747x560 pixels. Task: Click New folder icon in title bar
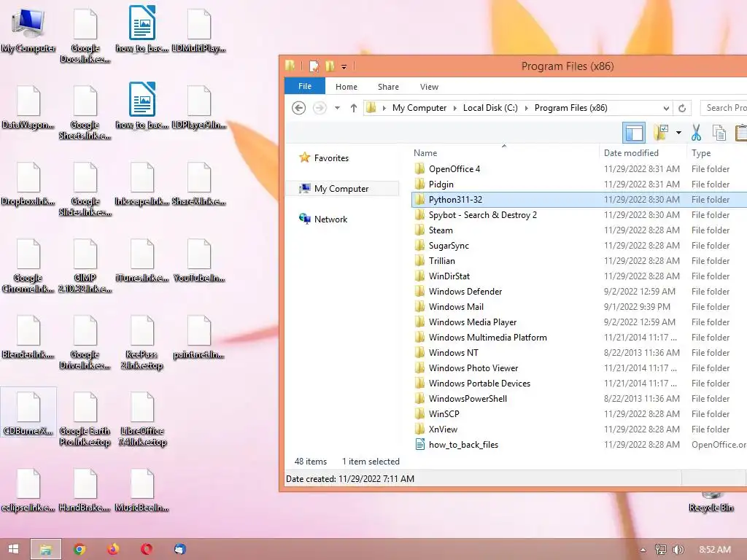pos(330,66)
